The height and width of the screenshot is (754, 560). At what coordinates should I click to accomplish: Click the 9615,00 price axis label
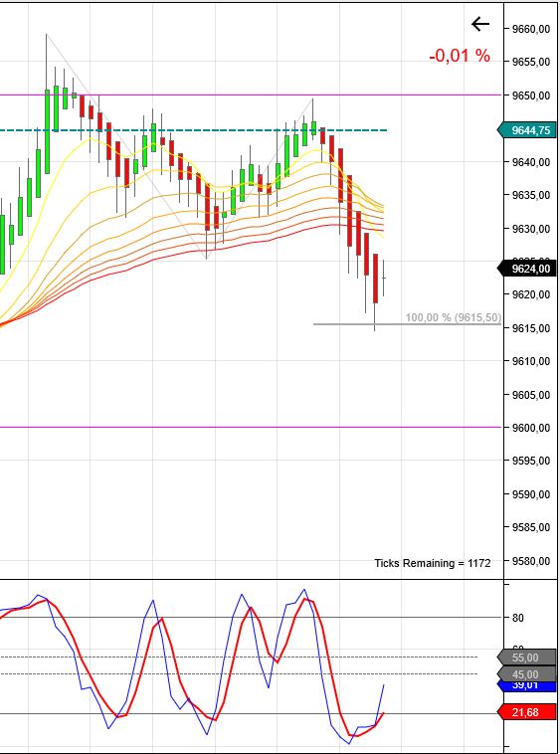click(x=531, y=328)
